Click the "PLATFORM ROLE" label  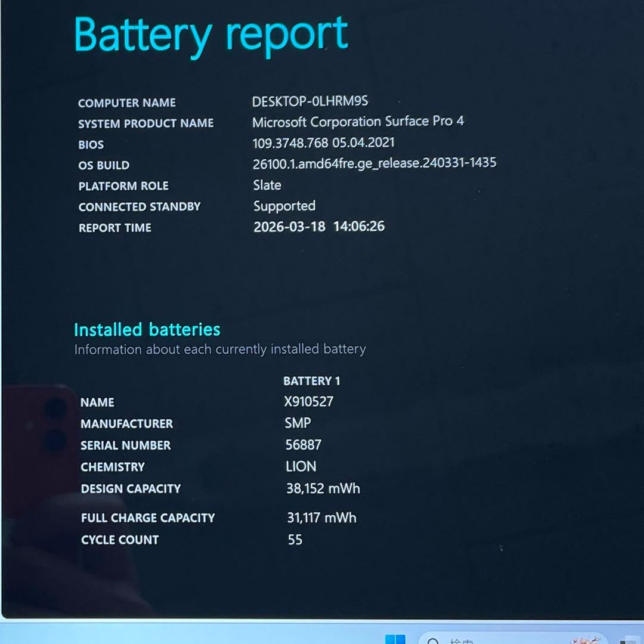tap(123, 186)
